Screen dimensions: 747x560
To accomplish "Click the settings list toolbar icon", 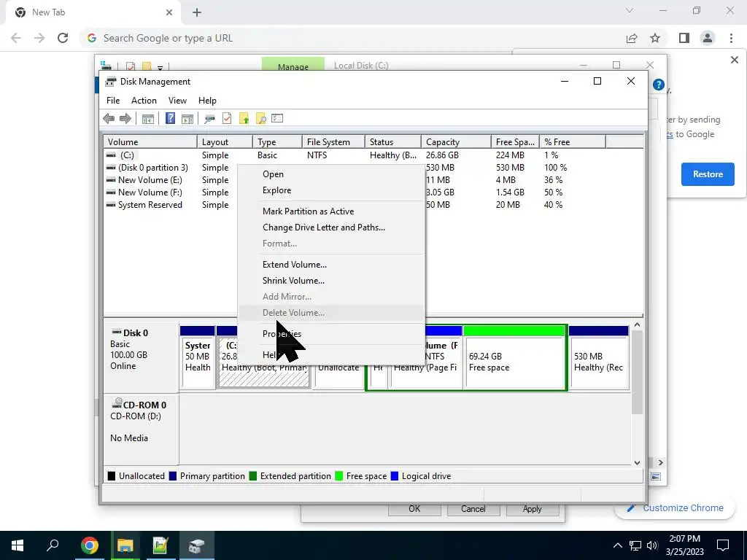I will (277, 118).
